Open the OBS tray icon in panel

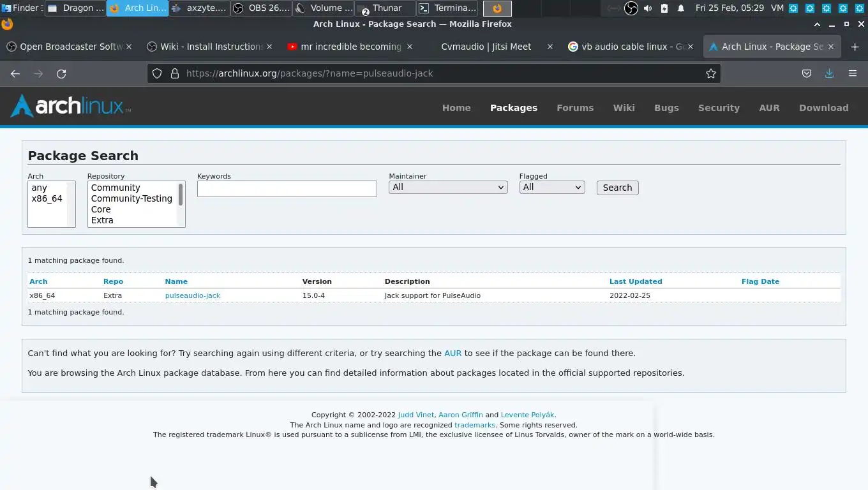pos(631,8)
